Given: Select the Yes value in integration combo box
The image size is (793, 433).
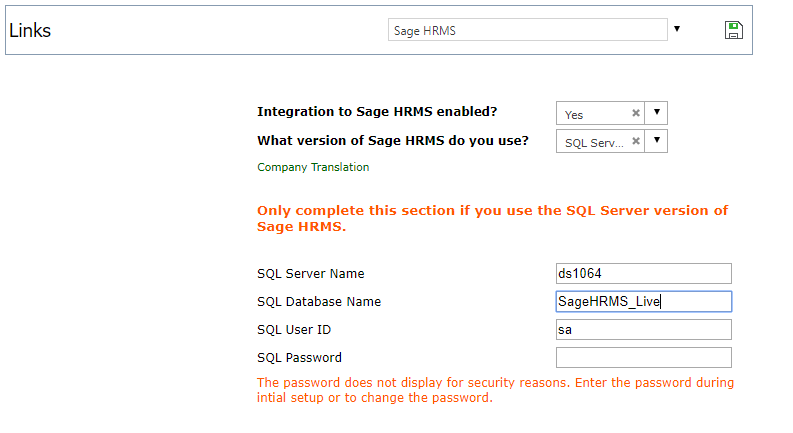Looking at the screenshot, I should (593, 113).
